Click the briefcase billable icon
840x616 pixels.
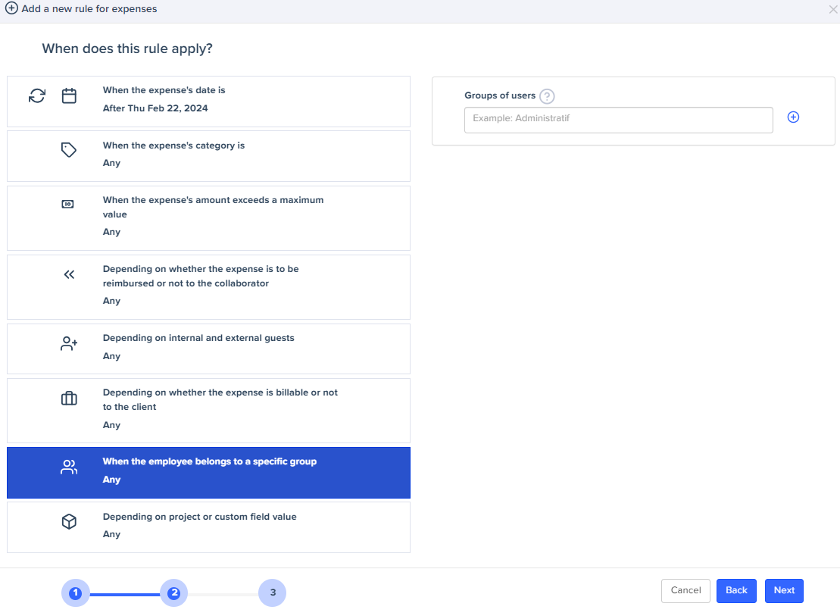click(x=69, y=399)
